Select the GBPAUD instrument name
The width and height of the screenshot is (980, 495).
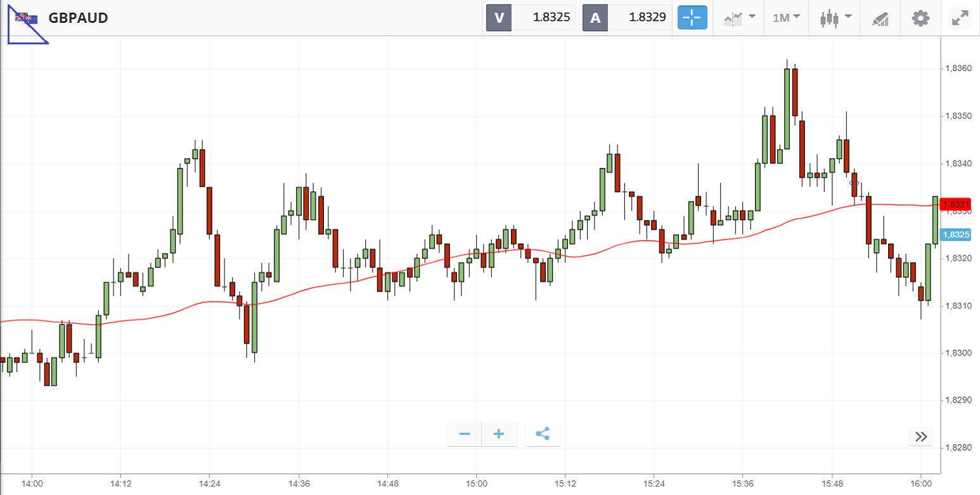pyautogui.click(x=79, y=18)
